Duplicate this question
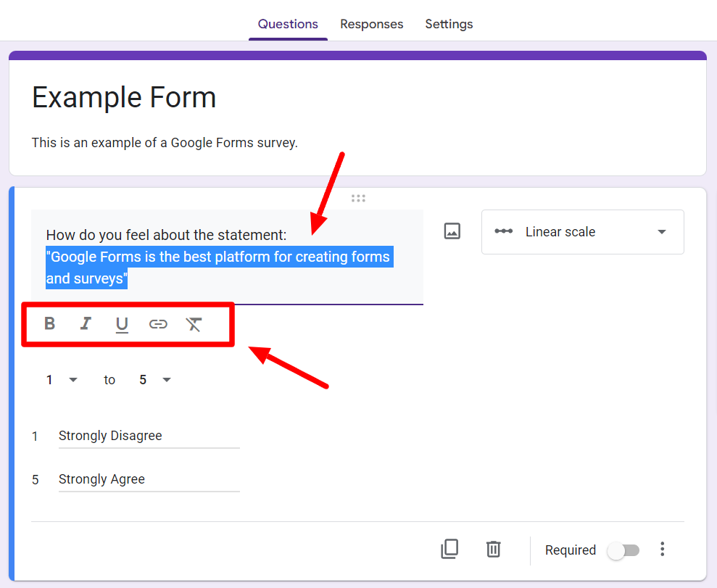Image resolution: width=717 pixels, height=588 pixels. [449, 549]
